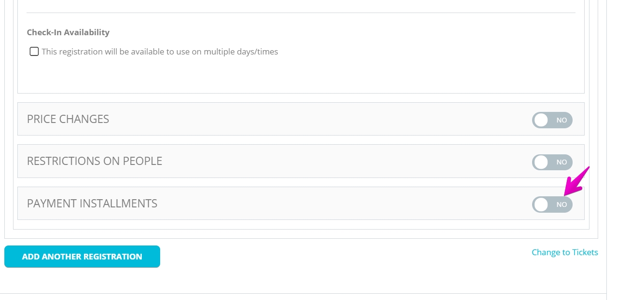Click the NO label on Price Changes switch
This screenshot has width=644, height=300.
562,120
